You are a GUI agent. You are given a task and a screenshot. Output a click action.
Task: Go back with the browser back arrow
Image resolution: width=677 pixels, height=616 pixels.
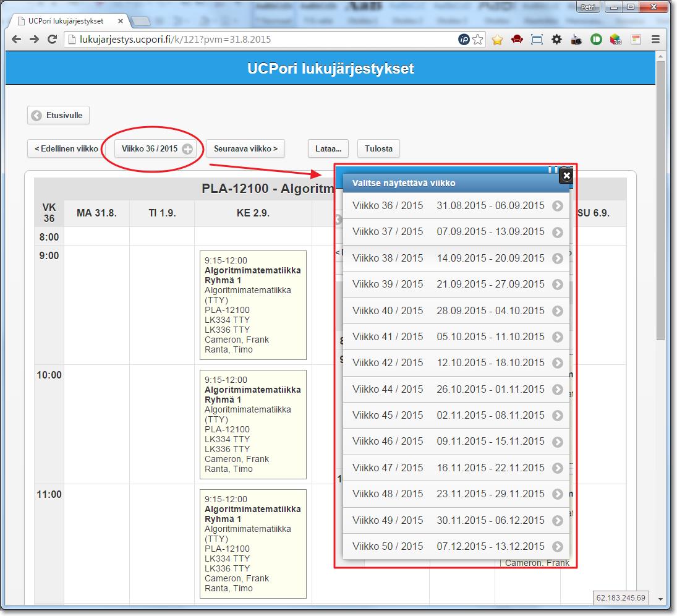(17, 40)
